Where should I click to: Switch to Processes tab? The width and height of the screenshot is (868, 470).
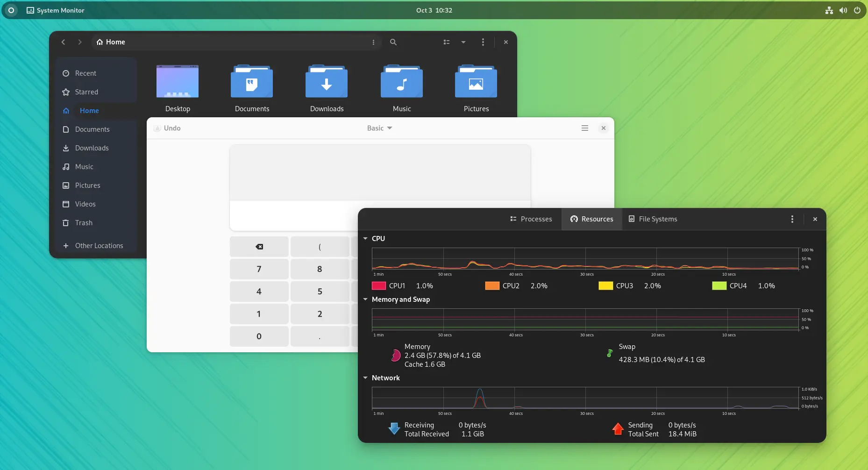(531, 219)
